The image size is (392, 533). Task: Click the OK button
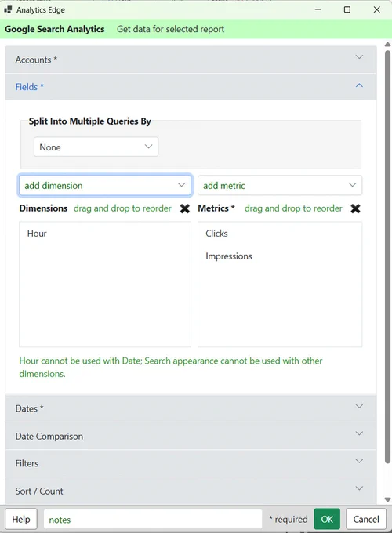click(327, 519)
